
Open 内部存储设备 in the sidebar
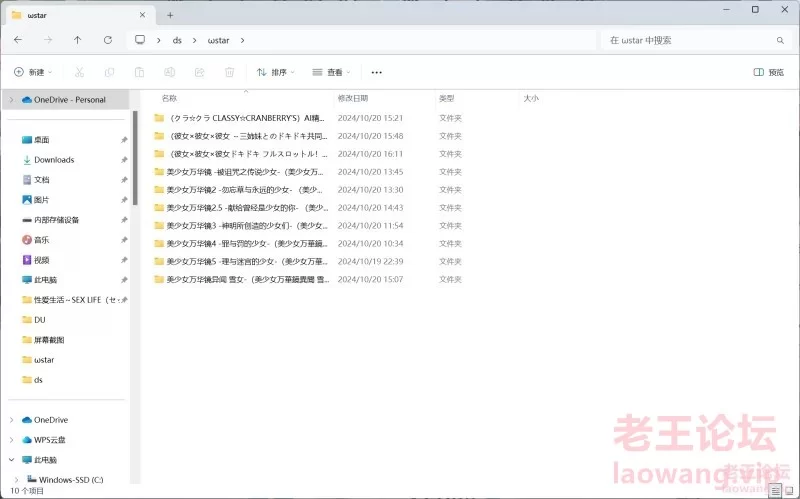tap(56, 220)
